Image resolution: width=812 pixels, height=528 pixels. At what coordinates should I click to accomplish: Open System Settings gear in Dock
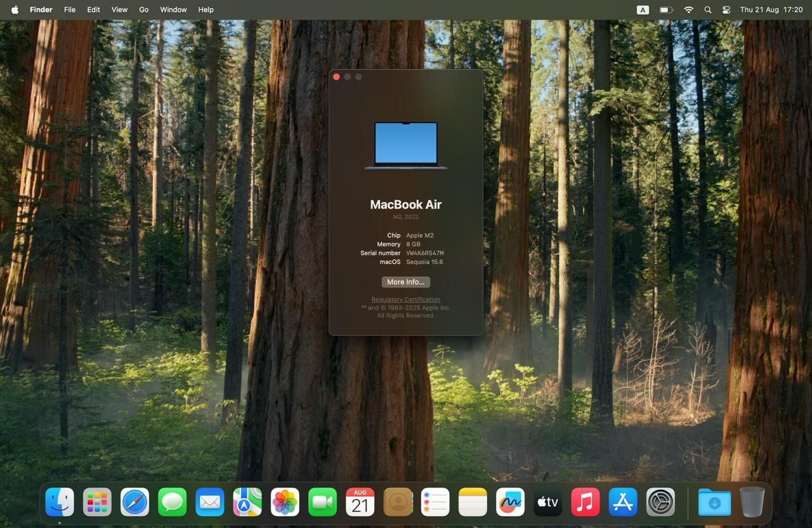click(x=660, y=503)
